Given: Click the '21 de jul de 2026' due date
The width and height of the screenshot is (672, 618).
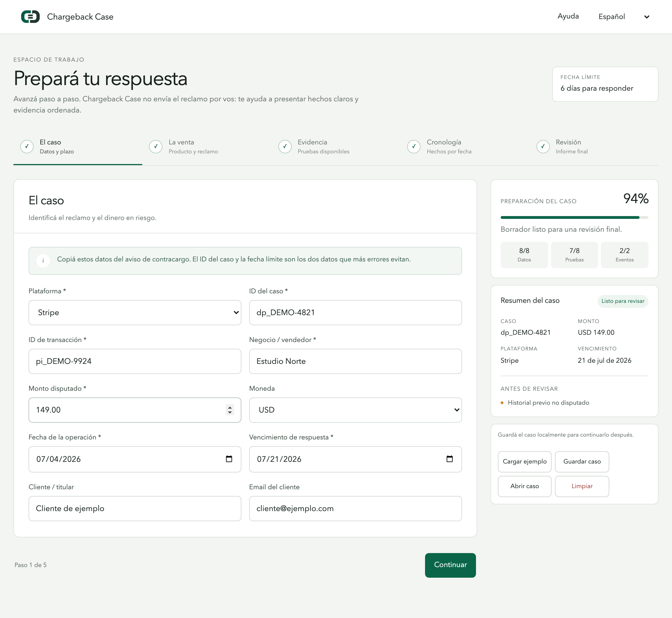Looking at the screenshot, I should tap(605, 360).
